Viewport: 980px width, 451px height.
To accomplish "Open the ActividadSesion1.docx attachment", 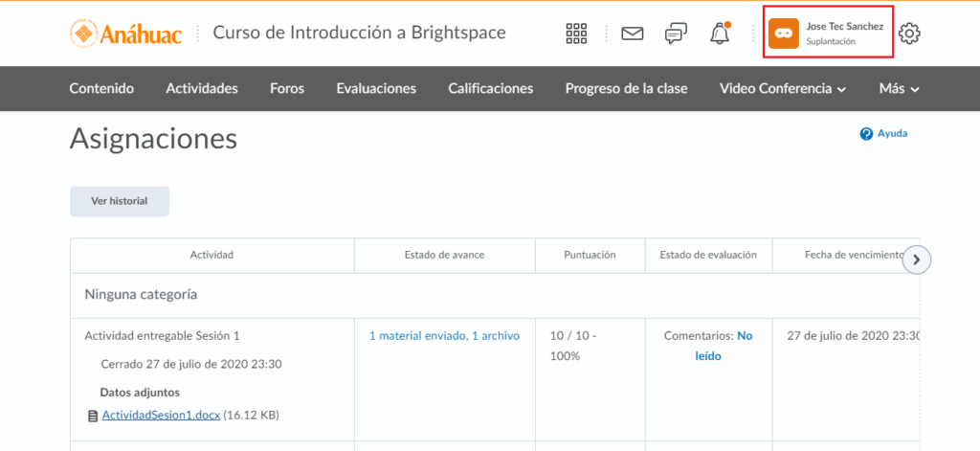I will (x=161, y=416).
